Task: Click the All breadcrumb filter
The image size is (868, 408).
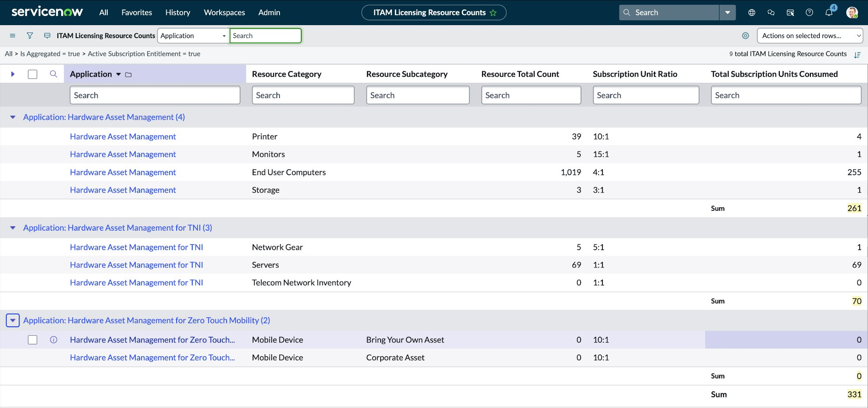Action: coord(9,54)
